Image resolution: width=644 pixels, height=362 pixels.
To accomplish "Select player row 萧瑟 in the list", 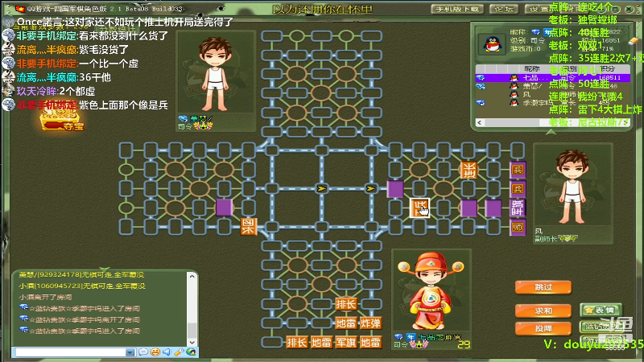I will 553,86.
